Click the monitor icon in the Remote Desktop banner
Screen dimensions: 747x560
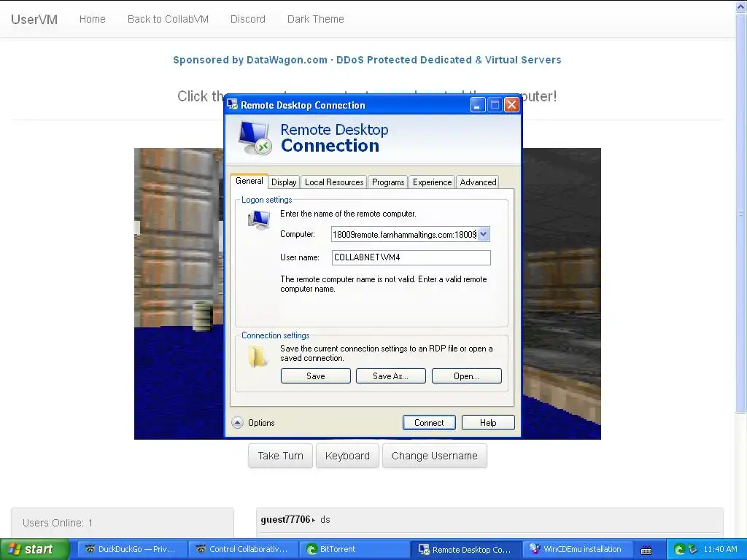(255, 138)
